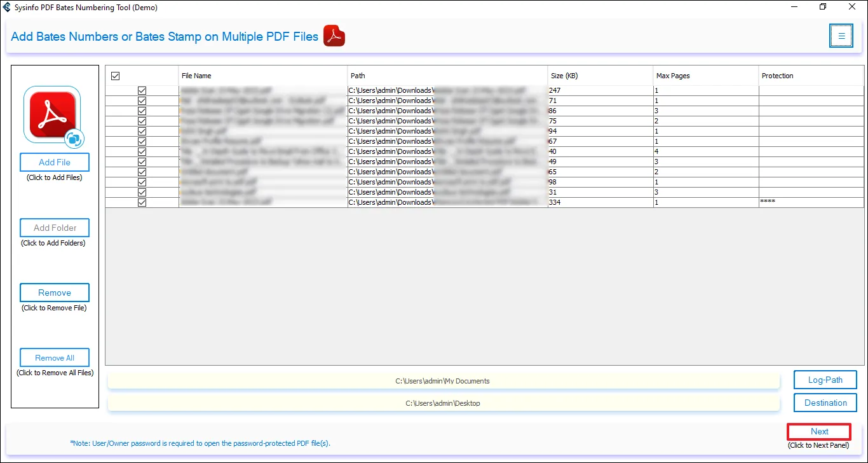Click the size value 98
The image size is (868, 463).
pos(600,183)
